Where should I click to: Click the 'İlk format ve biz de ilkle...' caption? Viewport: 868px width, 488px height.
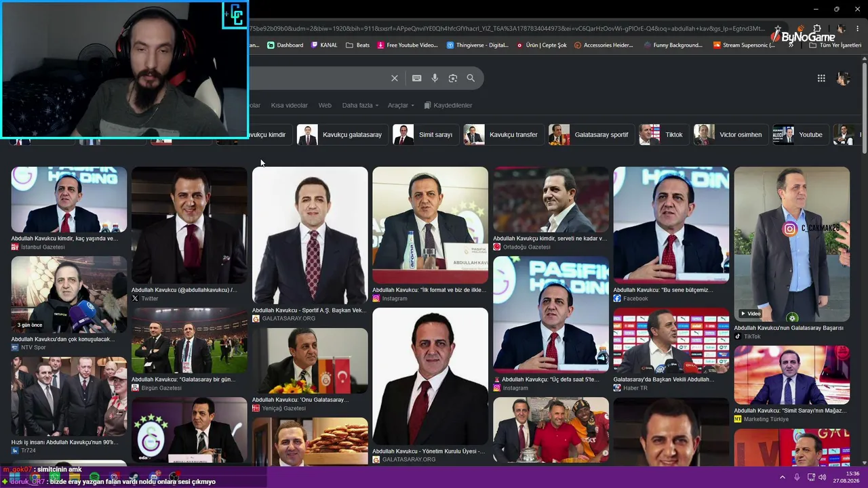click(x=429, y=290)
